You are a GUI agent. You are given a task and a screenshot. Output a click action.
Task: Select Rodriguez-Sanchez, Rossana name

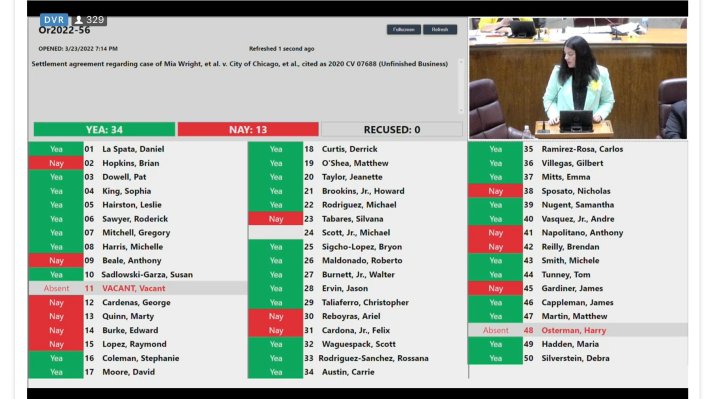pos(374,358)
